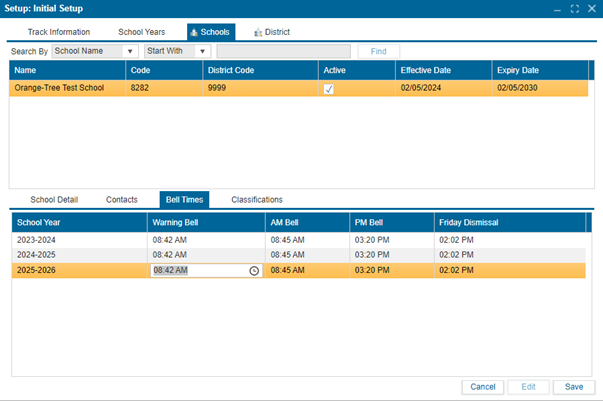603x401 pixels.
Task: Maximize the Initial Setup window
Action: [574, 8]
